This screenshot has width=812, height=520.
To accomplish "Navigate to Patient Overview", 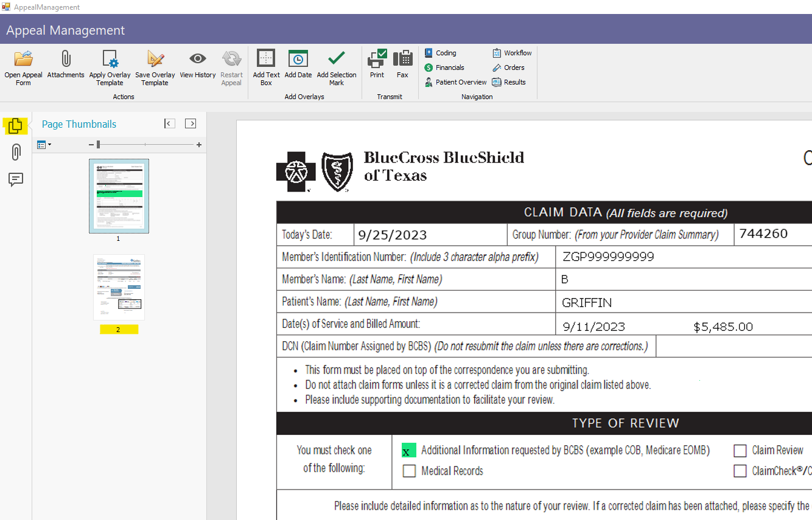I will click(455, 82).
